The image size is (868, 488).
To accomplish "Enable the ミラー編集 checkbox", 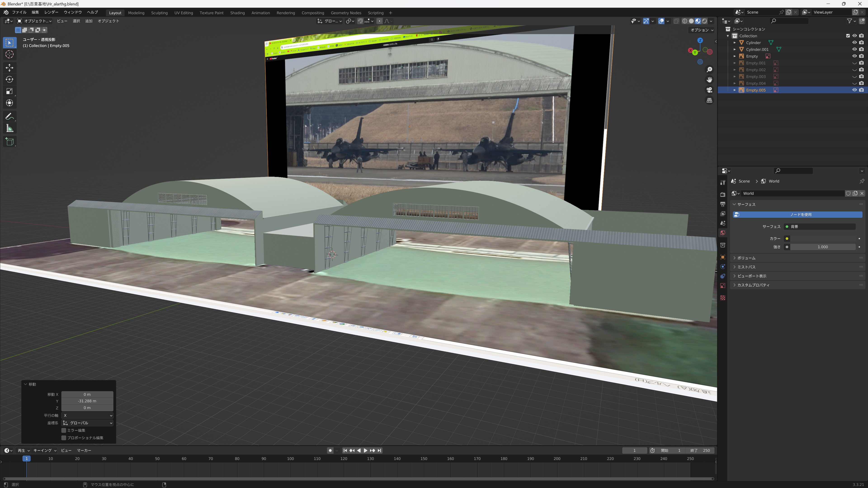I will (64, 430).
